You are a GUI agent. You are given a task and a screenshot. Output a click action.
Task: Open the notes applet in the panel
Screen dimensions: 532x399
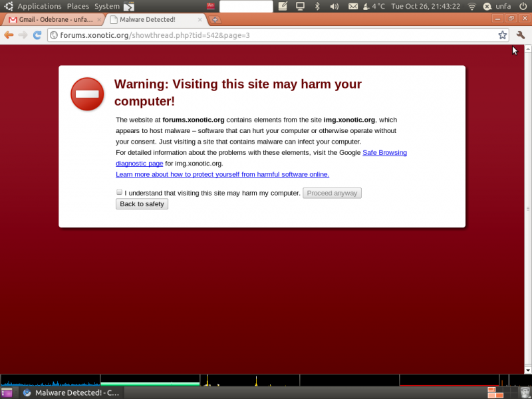coord(283,6)
